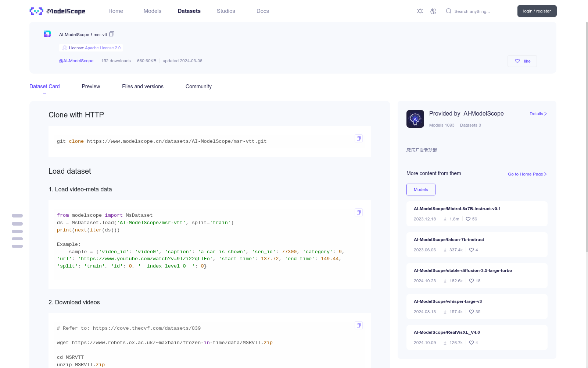Viewport: 588px width, 368px height.
Task: Click the AI-ModelScope provider avatar
Action: (415, 119)
